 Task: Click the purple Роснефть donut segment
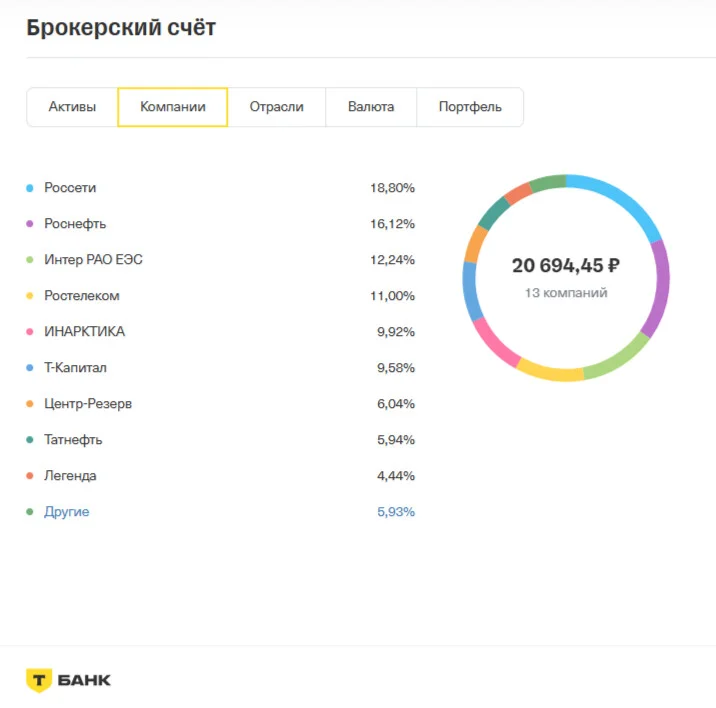(661, 290)
